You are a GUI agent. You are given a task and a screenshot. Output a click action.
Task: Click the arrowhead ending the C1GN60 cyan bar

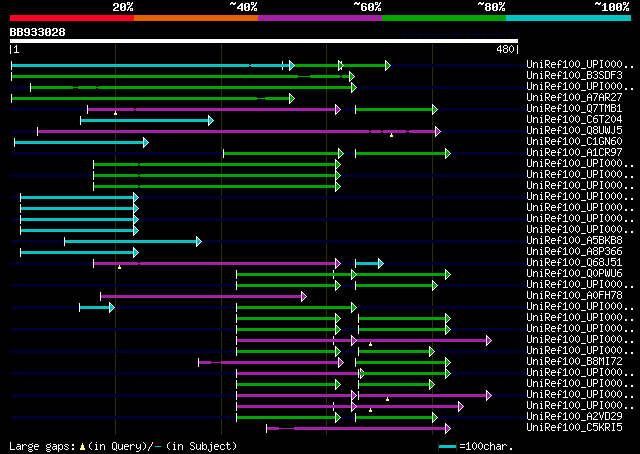[146, 142]
